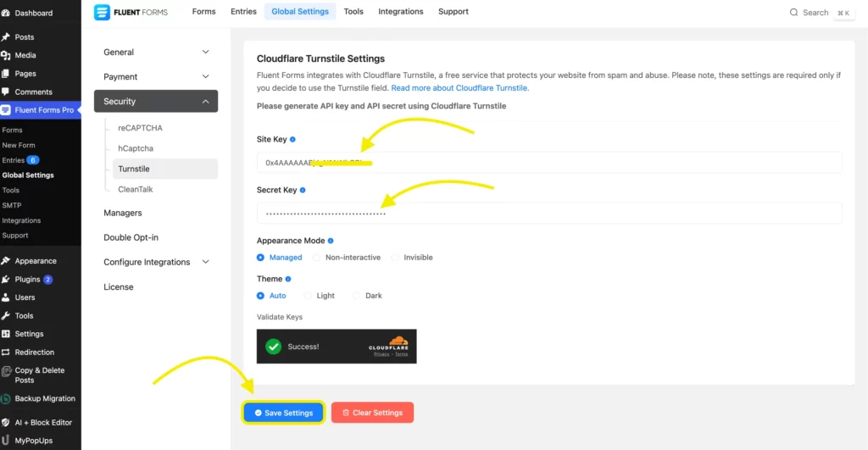Open the License settings page

coord(119,287)
